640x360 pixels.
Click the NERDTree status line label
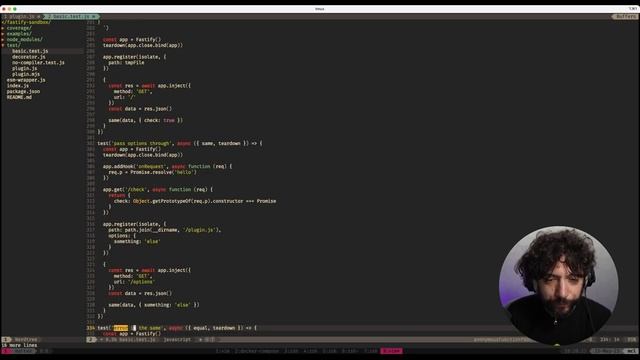[26, 339]
